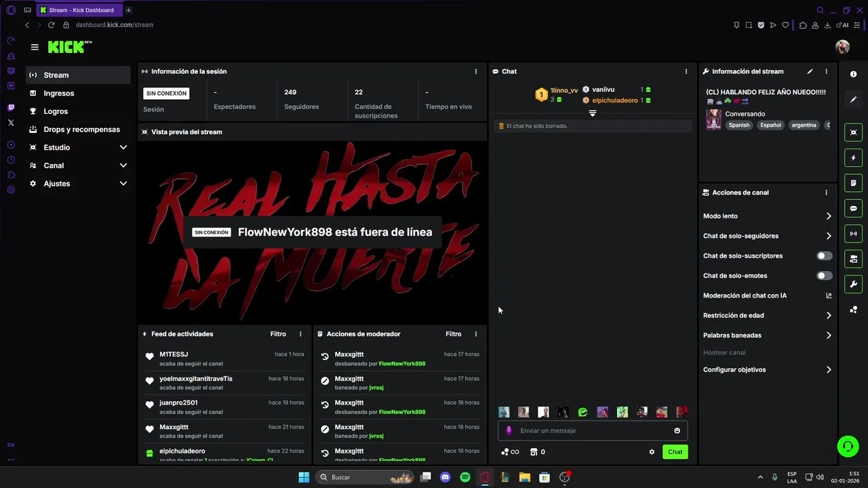Toggle Chat de solo-suscriptores switch
Viewport: 868px width, 488px height.
click(x=824, y=256)
